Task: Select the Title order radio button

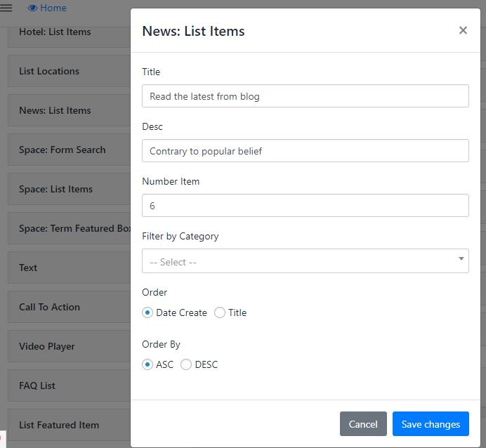Action: coord(220,312)
